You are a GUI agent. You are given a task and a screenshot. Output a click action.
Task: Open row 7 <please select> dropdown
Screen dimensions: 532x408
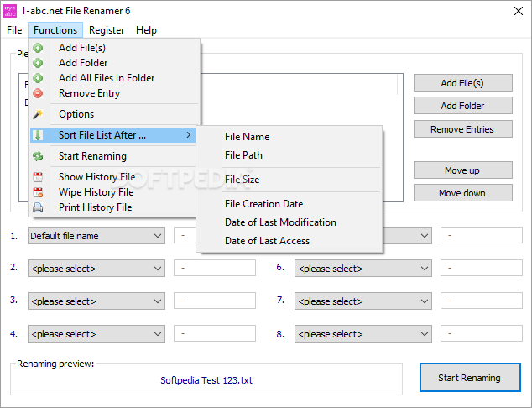coord(363,301)
